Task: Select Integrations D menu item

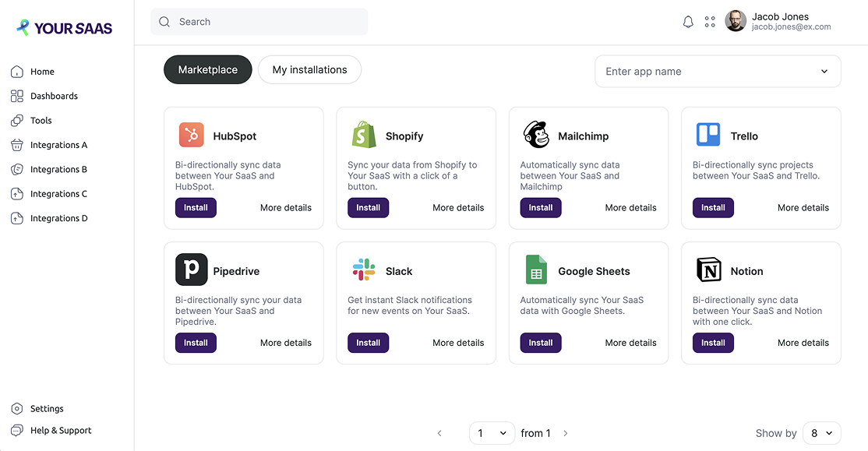Action: 58,218
